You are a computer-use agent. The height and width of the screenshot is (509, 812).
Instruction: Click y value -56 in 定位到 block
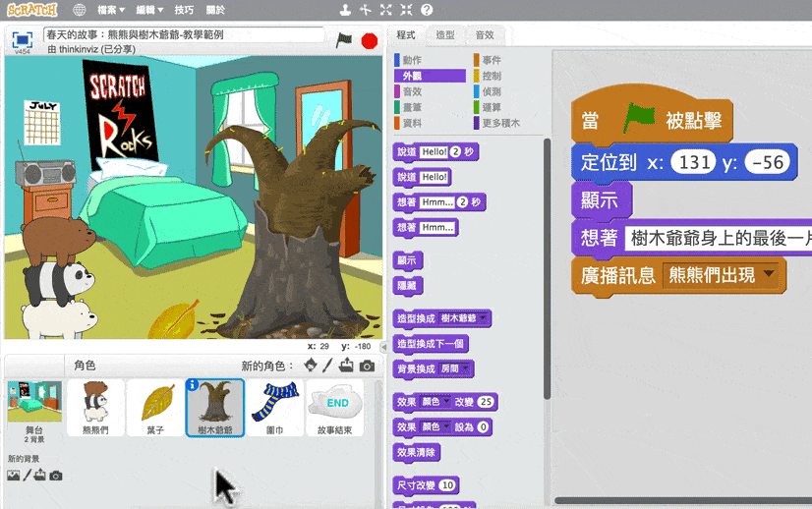[x=768, y=162]
